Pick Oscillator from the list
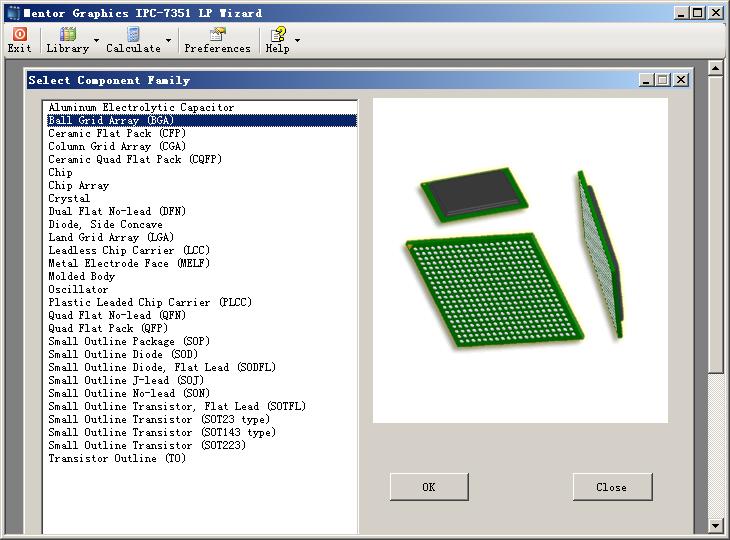The height and width of the screenshot is (540, 730). click(x=202, y=290)
